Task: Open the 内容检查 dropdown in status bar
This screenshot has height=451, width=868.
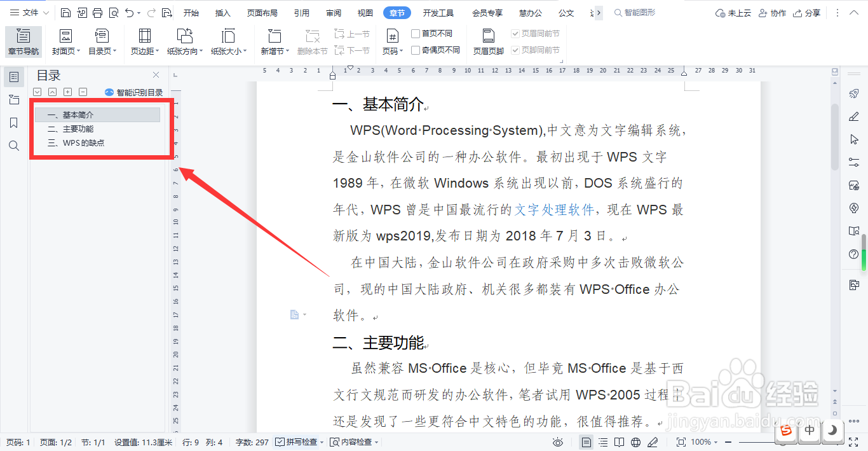Action: (376, 442)
